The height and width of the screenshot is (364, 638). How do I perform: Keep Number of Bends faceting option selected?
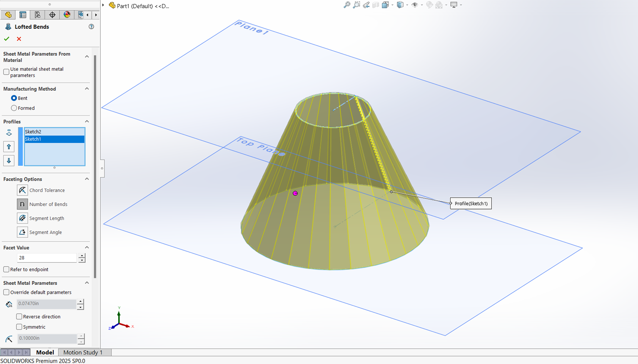22,204
